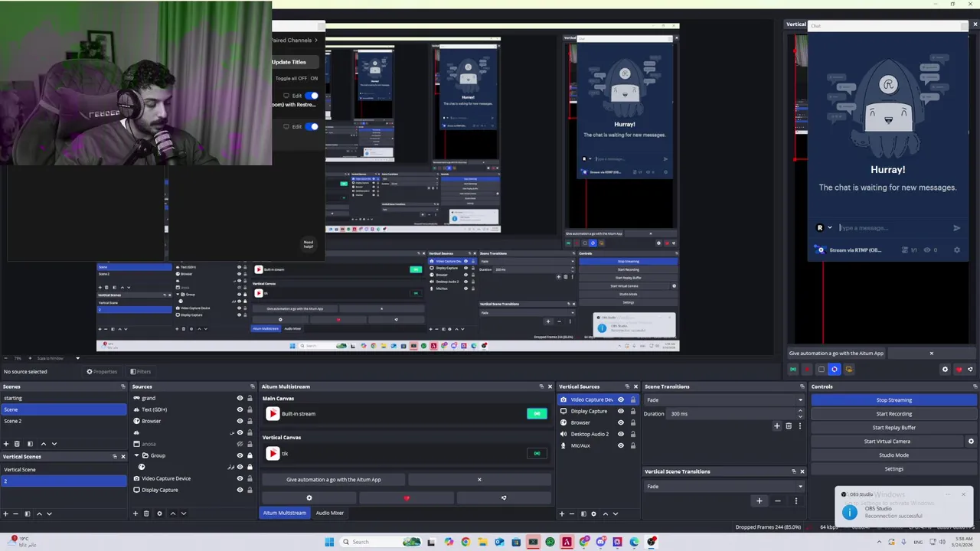This screenshot has width=980, height=551.
Task: Click the Start Recording button
Action: click(x=893, y=414)
